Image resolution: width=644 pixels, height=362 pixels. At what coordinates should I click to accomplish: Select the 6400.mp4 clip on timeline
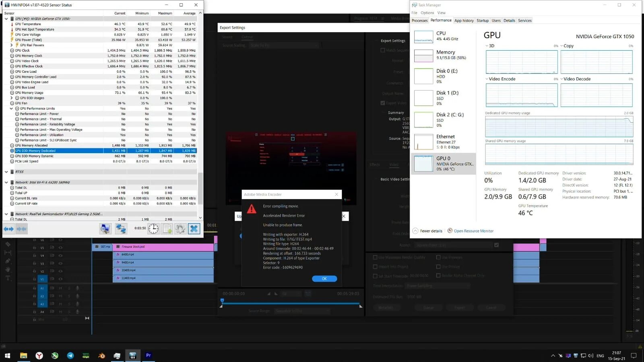[163, 255]
